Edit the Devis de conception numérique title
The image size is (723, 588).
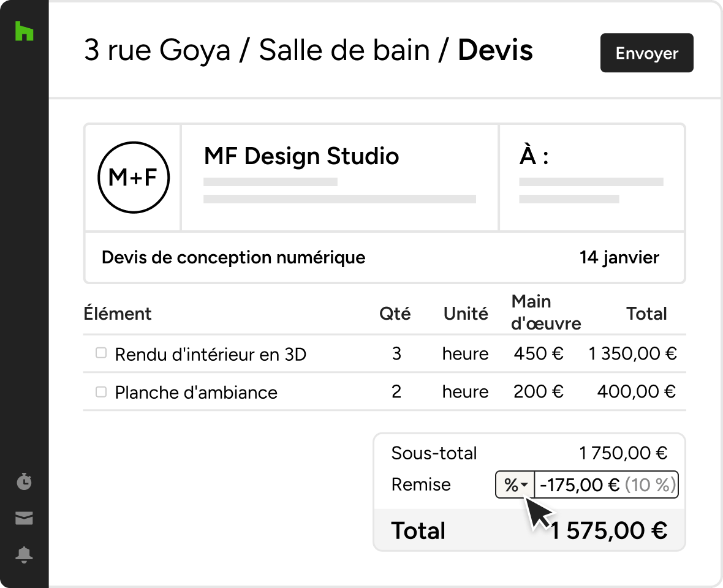pos(233,257)
